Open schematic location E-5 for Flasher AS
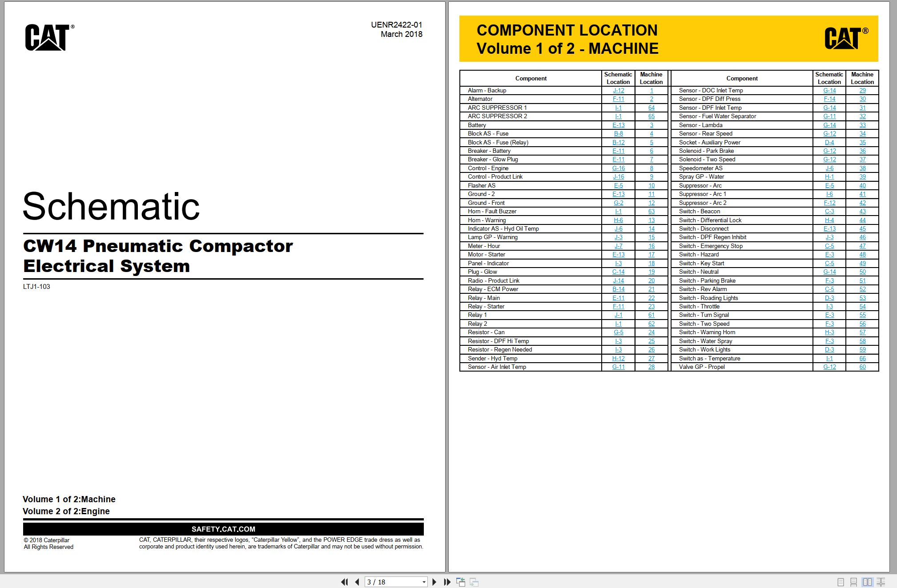The image size is (897, 588). pos(618,185)
